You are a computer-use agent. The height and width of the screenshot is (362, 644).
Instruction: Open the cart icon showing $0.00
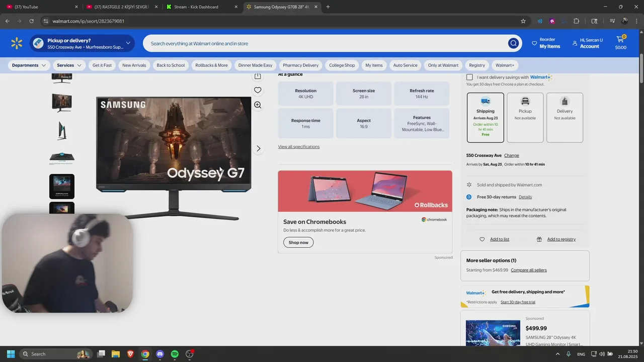point(621,43)
